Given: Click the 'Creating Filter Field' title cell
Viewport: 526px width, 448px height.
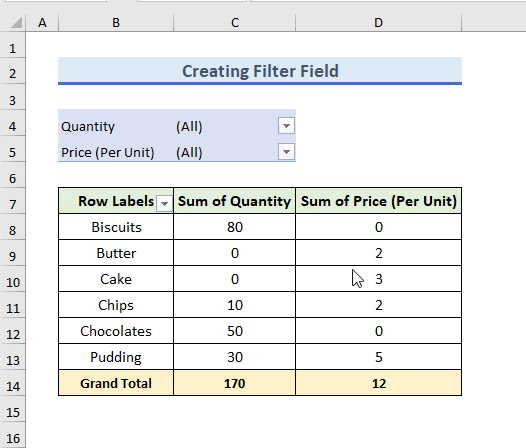Looking at the screenshot, I should pos(260,71).
